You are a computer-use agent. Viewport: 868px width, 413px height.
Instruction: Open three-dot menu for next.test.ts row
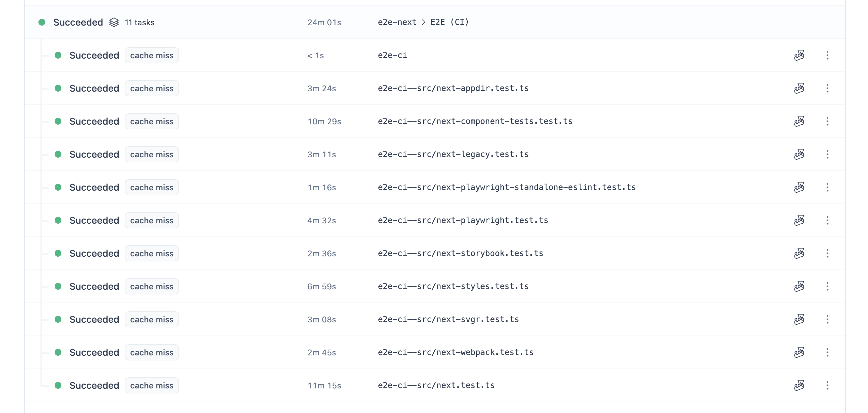pos(827,385)
